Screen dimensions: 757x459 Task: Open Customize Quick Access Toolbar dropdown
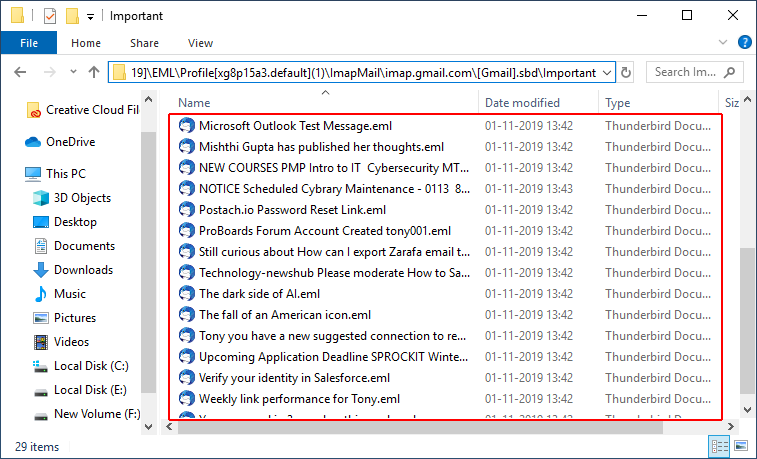tap(90, 17)
